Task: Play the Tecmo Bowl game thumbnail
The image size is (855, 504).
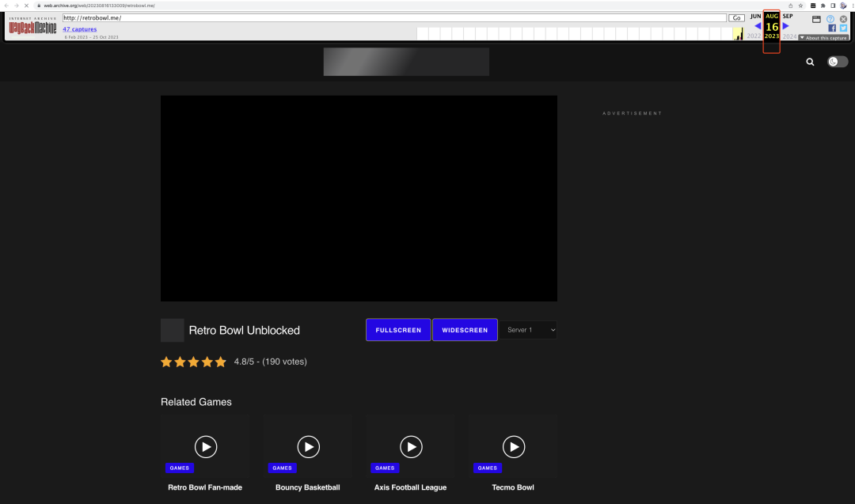Action: [x=513, y=447]
